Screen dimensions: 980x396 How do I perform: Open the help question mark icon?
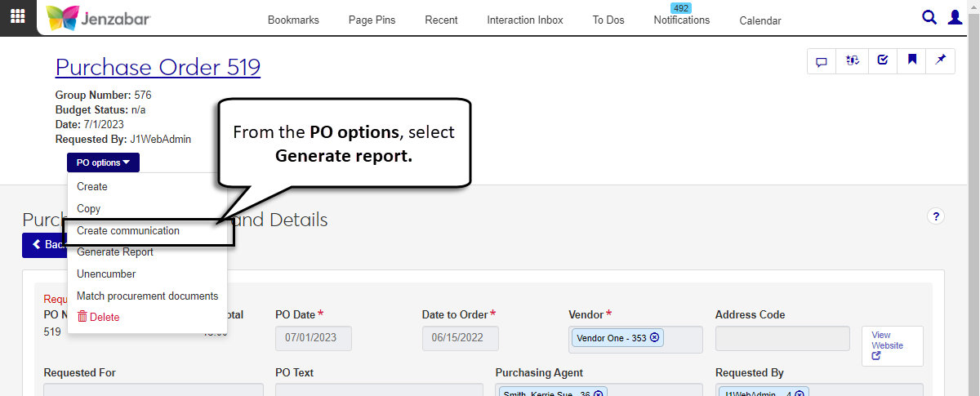[936, 216]
